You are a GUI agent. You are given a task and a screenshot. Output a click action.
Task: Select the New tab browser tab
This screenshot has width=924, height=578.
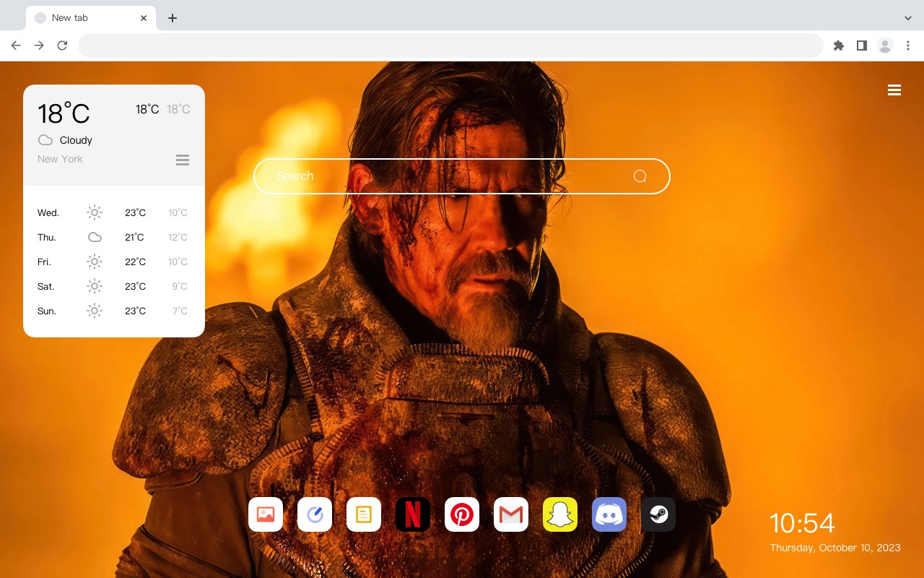click(90, 18)
